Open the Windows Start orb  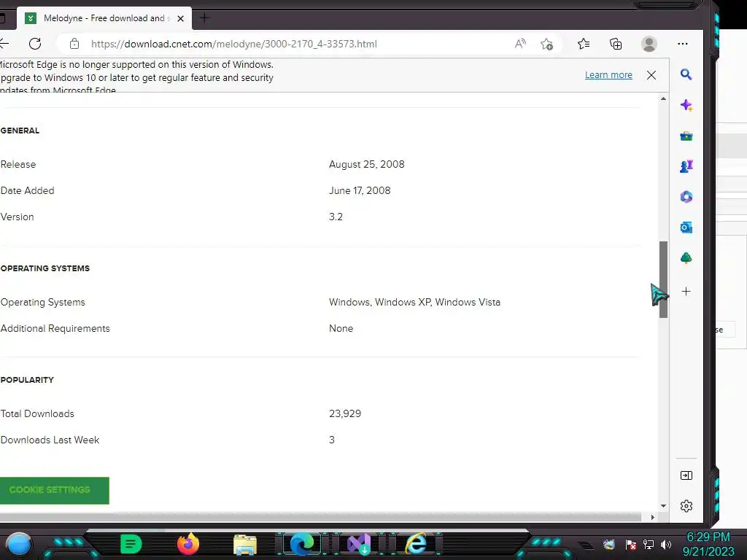tap(19, 544)
